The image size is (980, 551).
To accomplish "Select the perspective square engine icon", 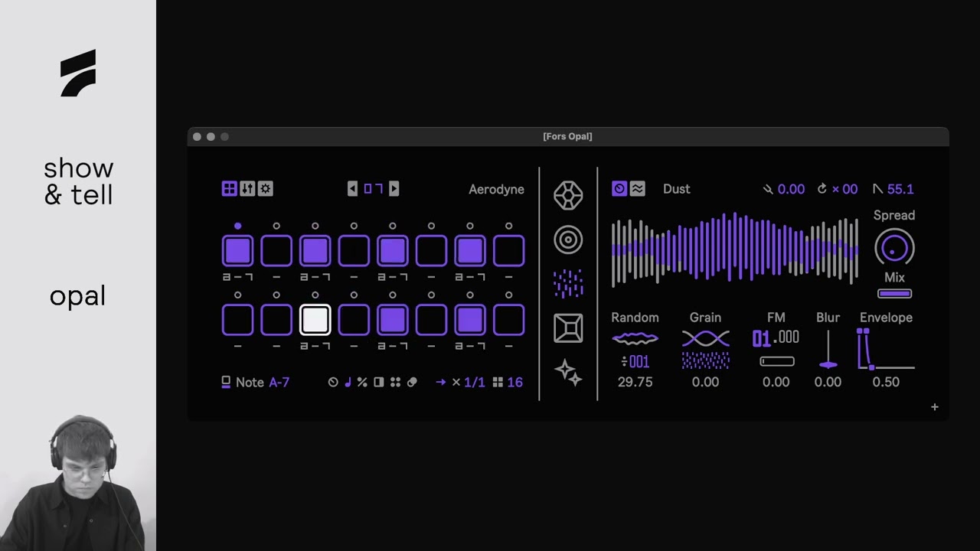I will pyautogui.click(x=568, y=328).
